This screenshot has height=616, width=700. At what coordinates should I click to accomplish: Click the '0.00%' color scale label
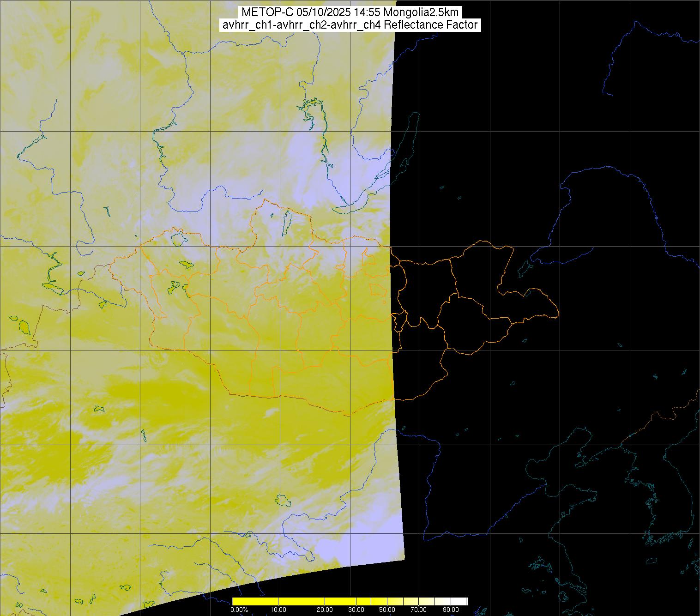[x=239, y=610]
